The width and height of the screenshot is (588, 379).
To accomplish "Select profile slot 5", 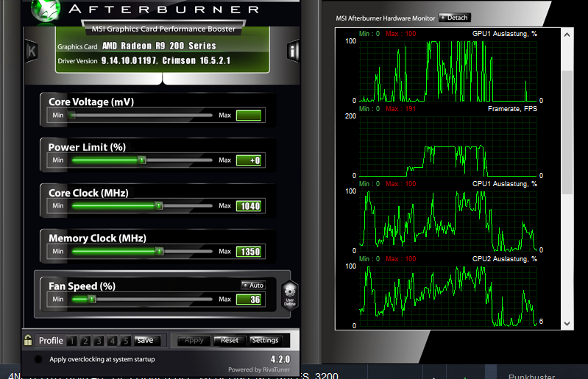I will tap(126, 341).
